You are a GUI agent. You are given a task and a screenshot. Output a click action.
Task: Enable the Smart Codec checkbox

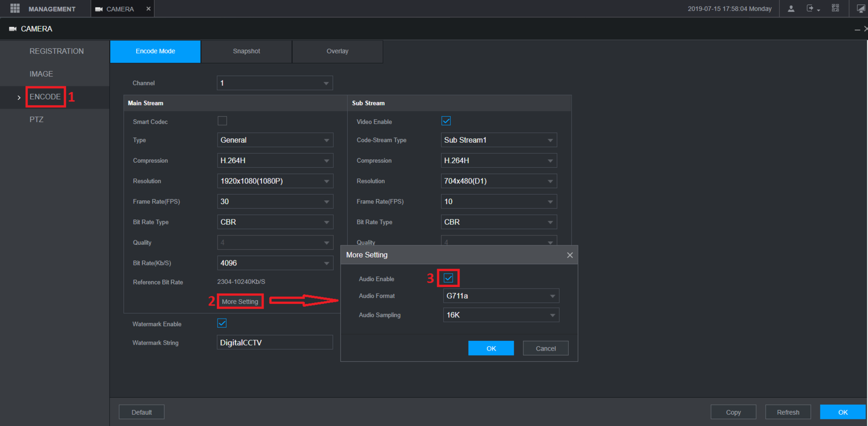coord(222,121)
